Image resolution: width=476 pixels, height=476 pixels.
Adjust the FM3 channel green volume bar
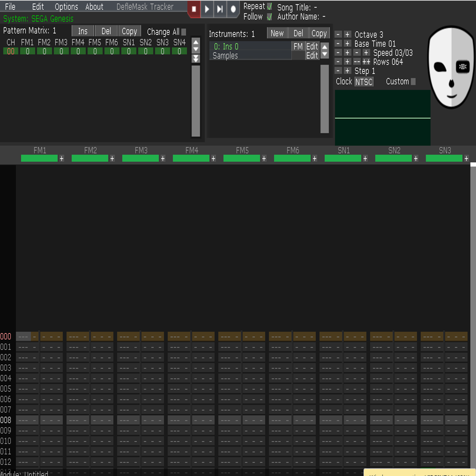[x=140, y=158]
